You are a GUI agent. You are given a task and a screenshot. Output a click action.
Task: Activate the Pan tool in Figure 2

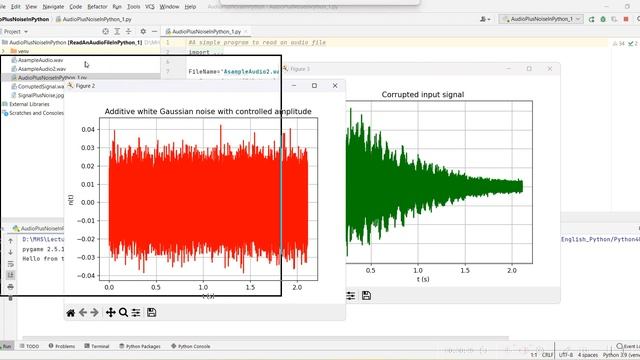coord(111,313)
